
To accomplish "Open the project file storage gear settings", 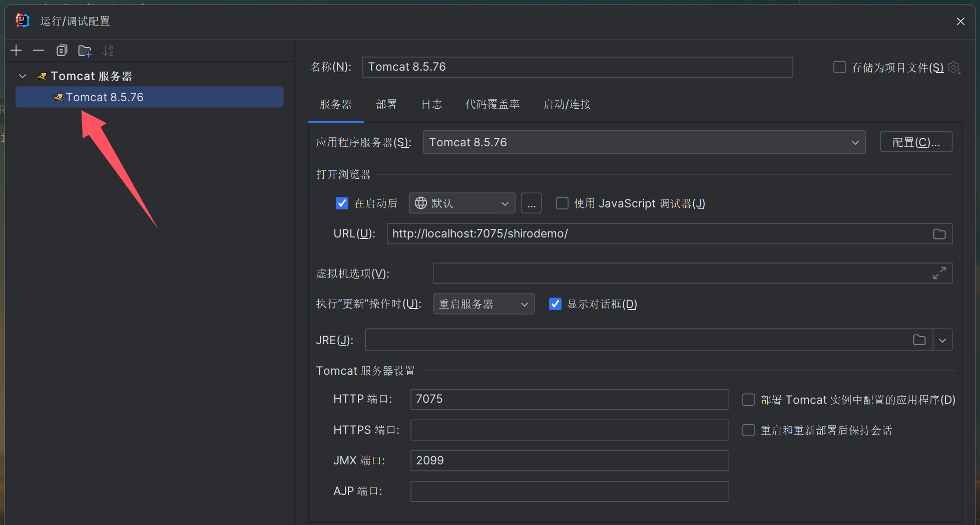I will pos(954,67).
